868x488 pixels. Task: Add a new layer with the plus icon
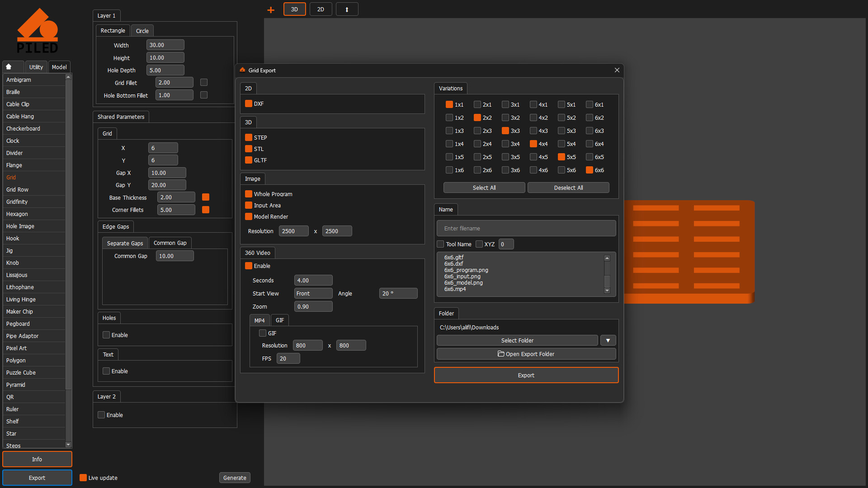coord(270,9)
